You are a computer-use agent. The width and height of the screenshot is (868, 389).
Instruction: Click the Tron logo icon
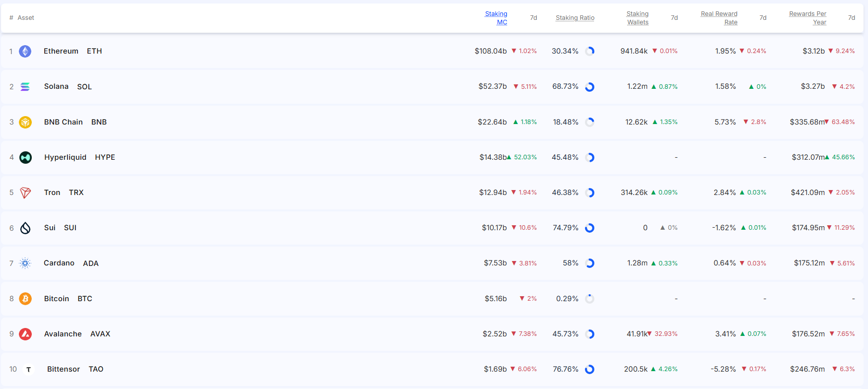point(25,193)
